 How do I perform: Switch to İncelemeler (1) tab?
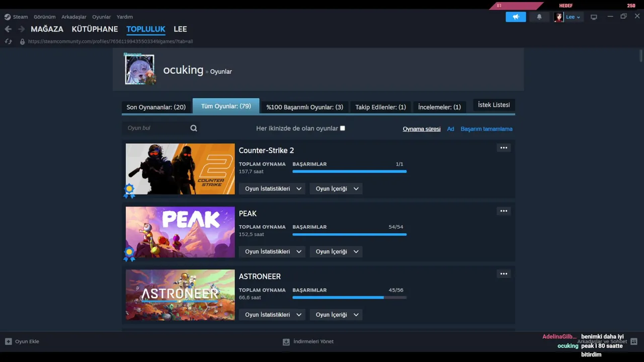(x=439, y=107)
